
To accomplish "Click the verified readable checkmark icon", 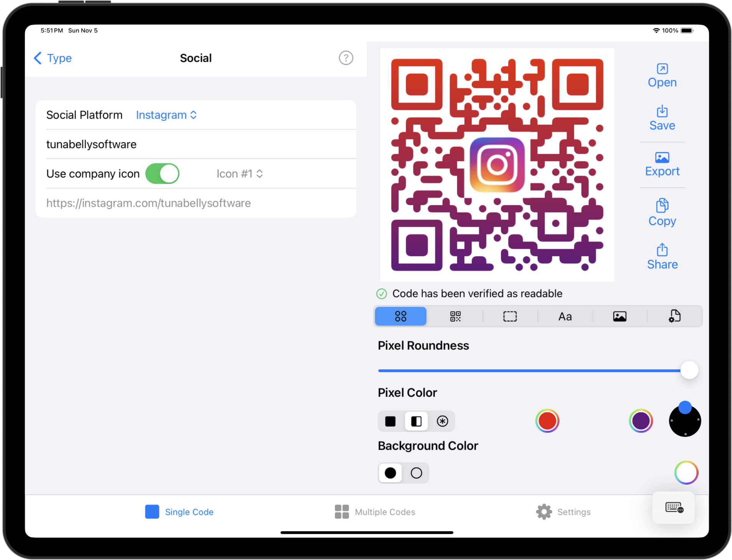I will (381, 294).
